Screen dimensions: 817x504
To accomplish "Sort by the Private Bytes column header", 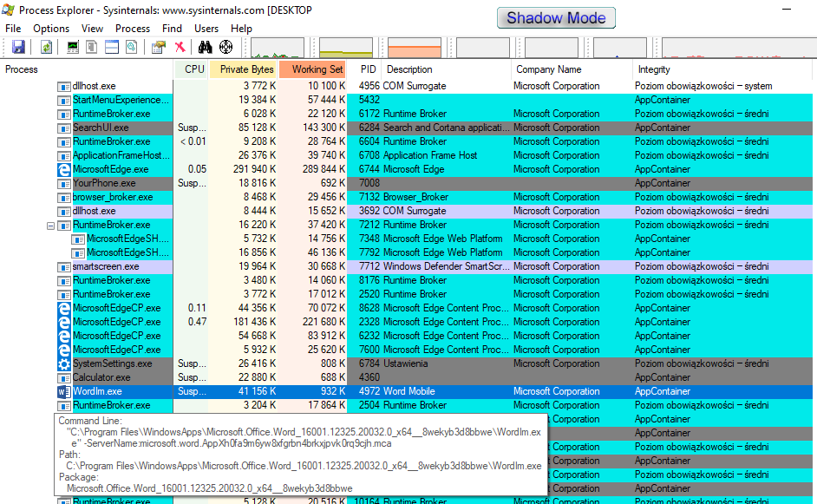I will point(246,69).
